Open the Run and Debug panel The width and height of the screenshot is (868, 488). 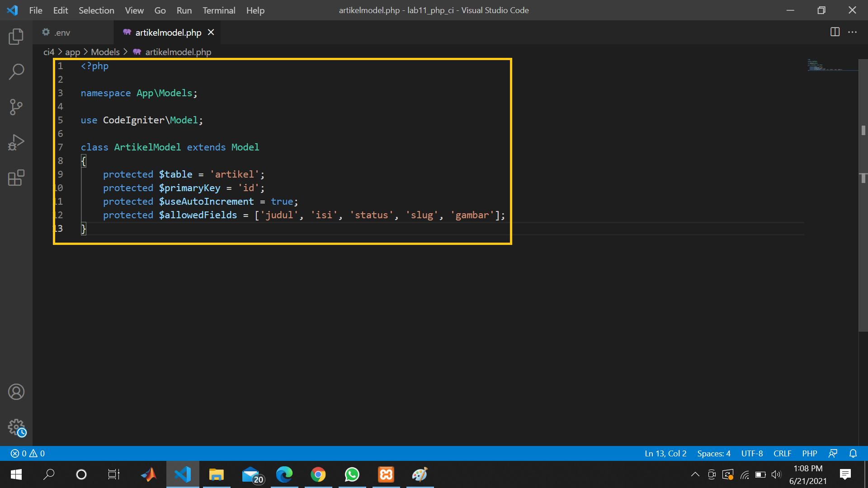(x=16, y=142)
